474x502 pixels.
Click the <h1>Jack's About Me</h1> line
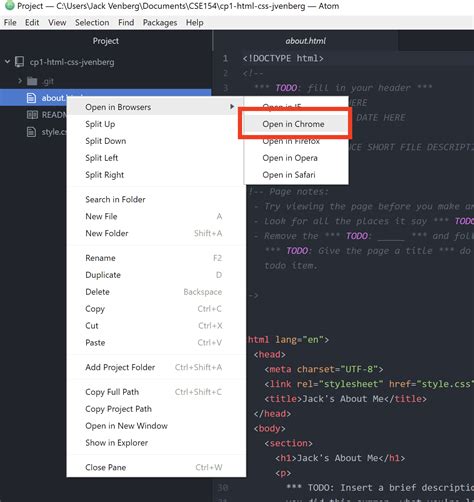[340, 458]
